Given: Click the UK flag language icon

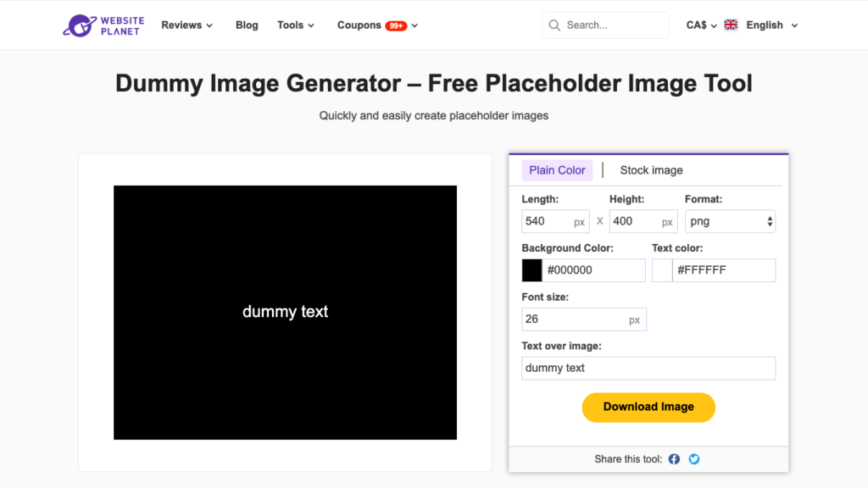Looking at the screenshot, I should coord(731,25).
